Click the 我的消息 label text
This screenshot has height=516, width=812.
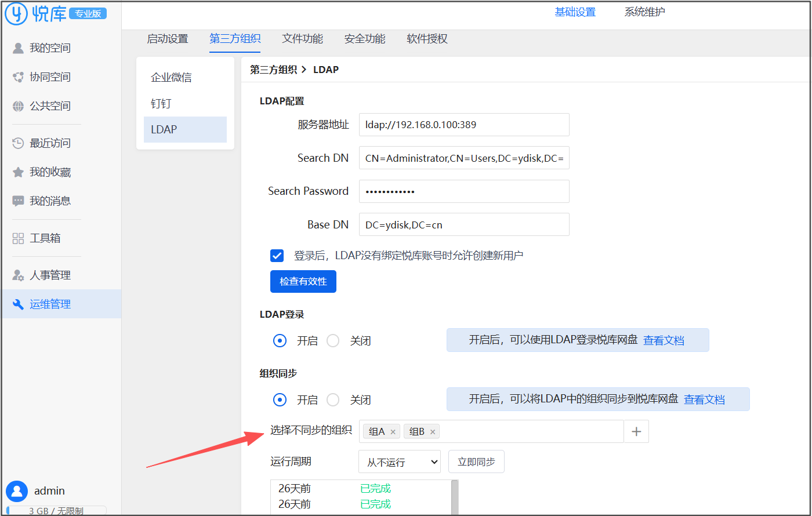tap(50, 201)
